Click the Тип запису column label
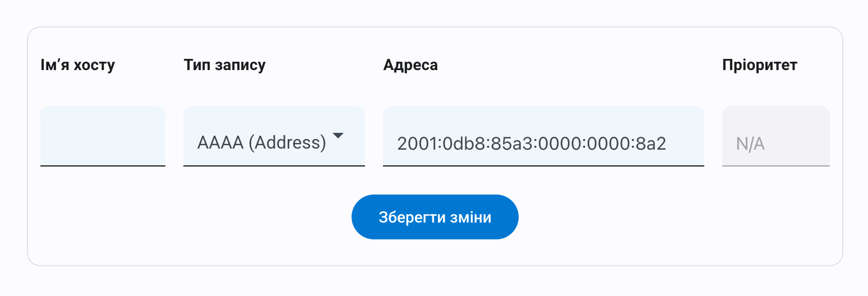The width and height of the screenshot is (868, 296). click(224, 65)
